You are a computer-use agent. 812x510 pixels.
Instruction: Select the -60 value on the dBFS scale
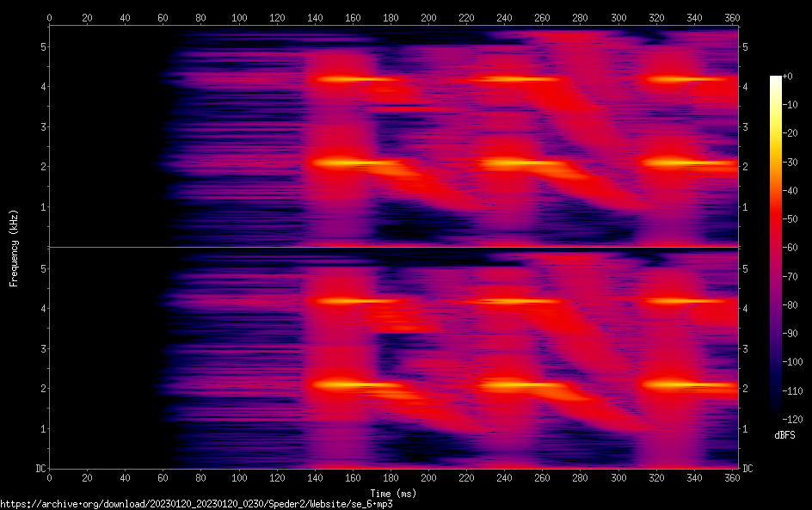pyautogui.click(x=791, y=247)
